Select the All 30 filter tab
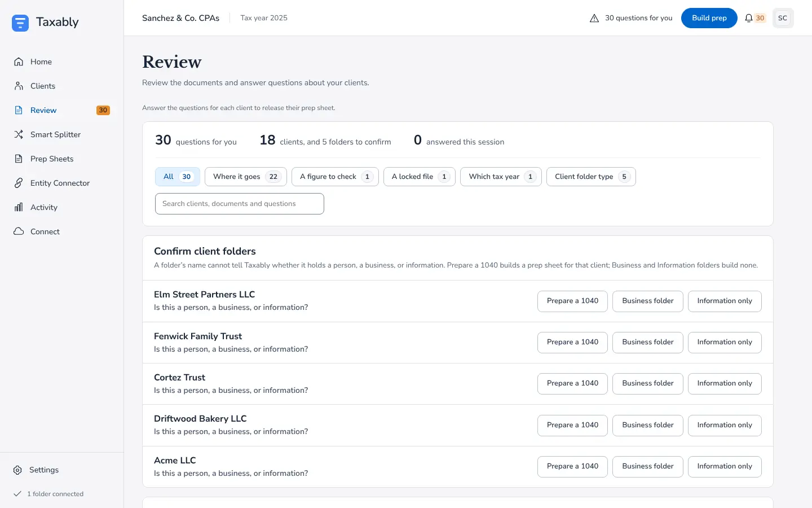Viewport: 812px width, 508px height. click(178, 177)
